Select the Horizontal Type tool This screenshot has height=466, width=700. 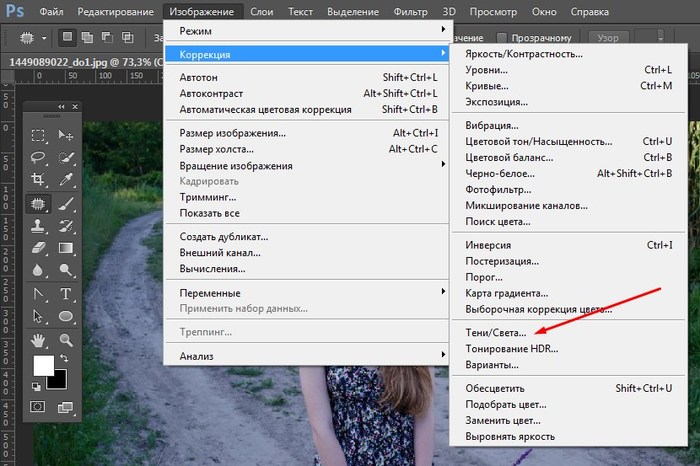pyautogui.click(x=66, y=294)
